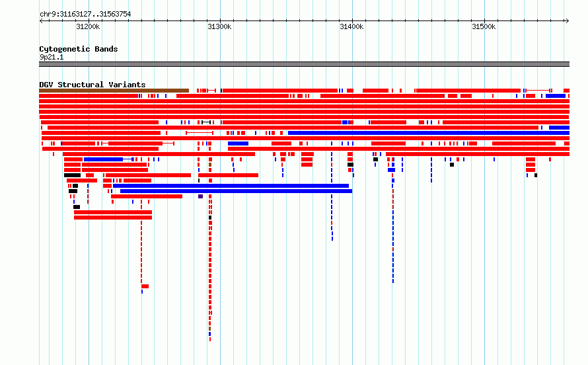The image size is (588, 365).
Task: Select the brown variant bar under DGV title
Action: point(114,91)
